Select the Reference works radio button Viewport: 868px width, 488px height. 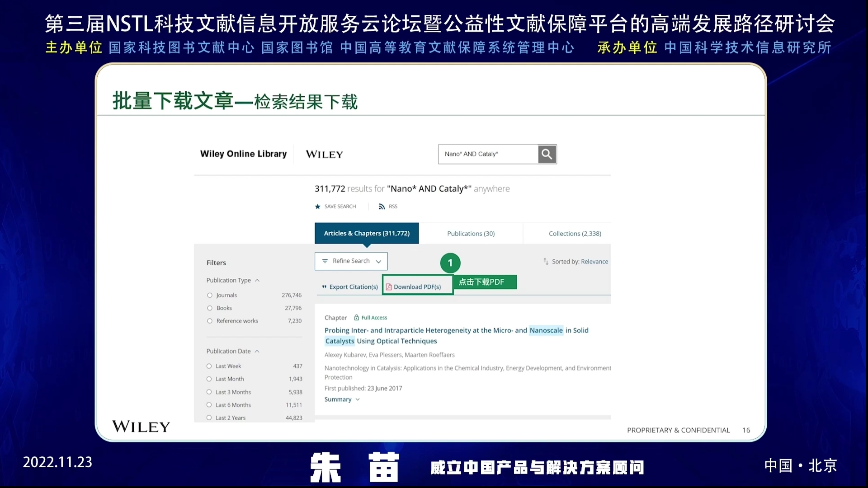pos(210,321)
